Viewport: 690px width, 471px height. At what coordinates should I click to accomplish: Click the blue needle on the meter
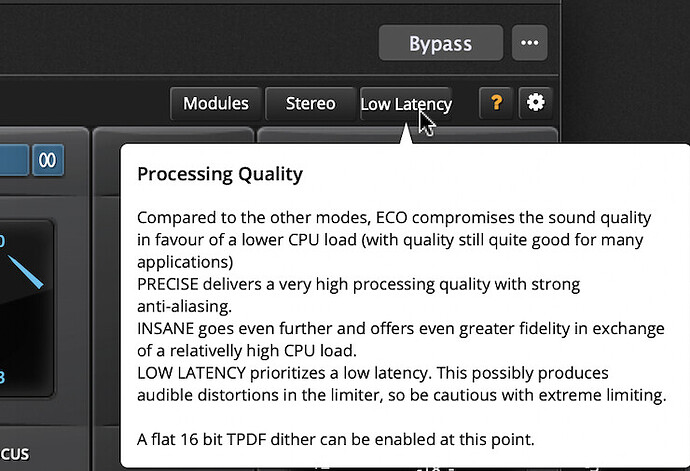pyautogui.click(x=26, y=272)
